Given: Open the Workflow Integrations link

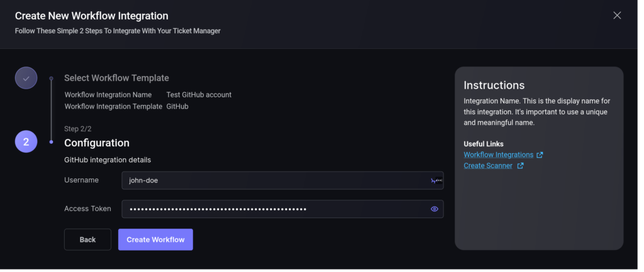Looking at the screenshot, I should (499, 155).
